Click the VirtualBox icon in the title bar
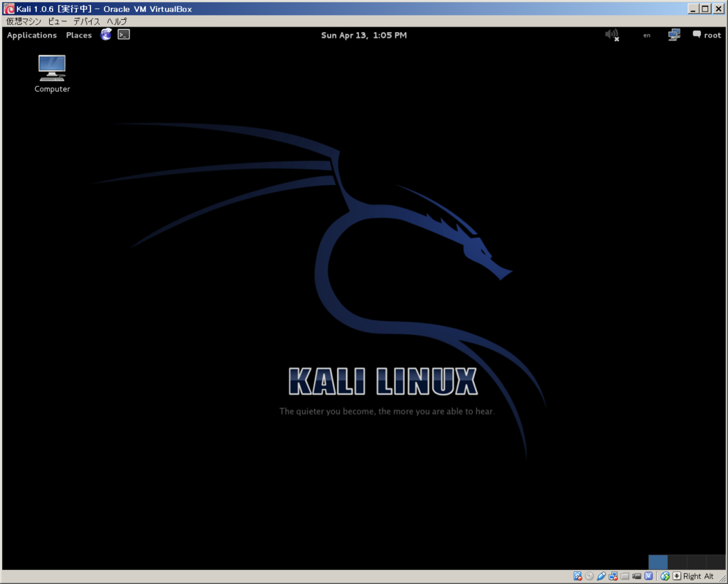Image resolution: width=728 pixels, height=584 pixels. pyautogui.click(x=9, y=9)
